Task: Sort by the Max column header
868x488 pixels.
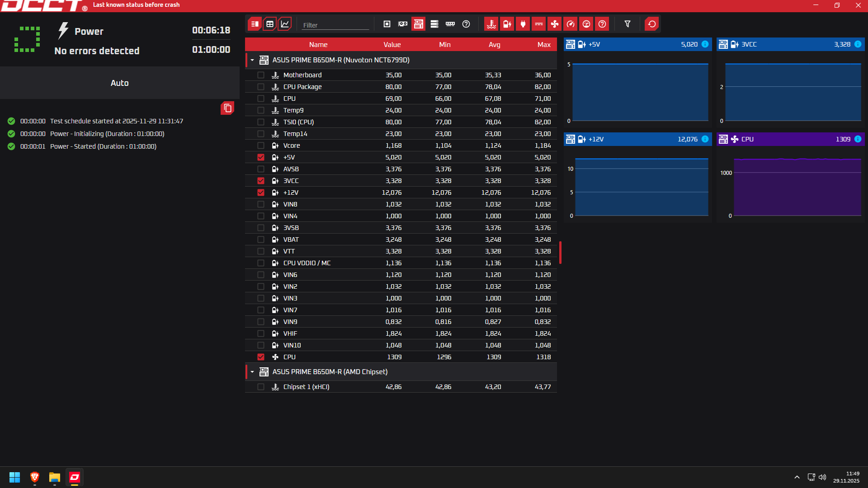Action: (x=544, y=44)
